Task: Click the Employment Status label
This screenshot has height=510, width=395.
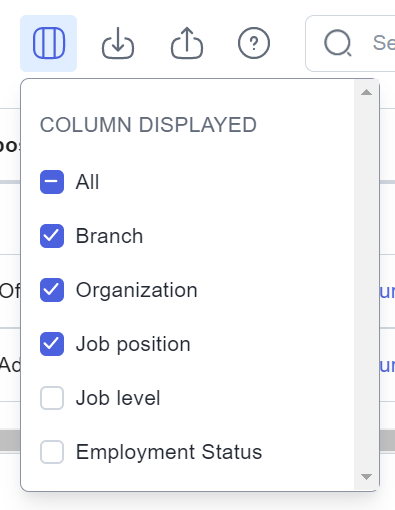Action: pos(169,452)
